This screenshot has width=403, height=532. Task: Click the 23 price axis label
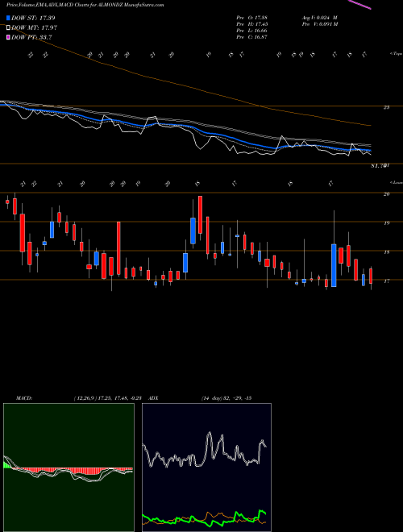[x=386, y=107]
